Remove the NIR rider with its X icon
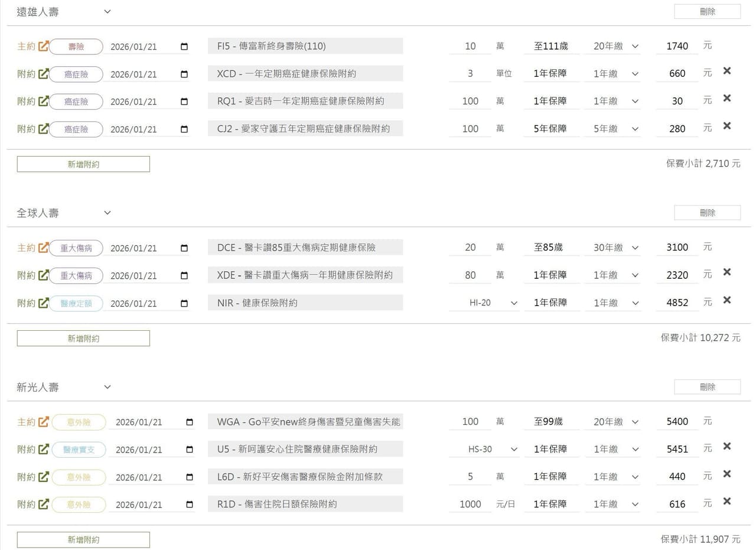The height and width of the screenshot is (550, 756). (727, 300)
